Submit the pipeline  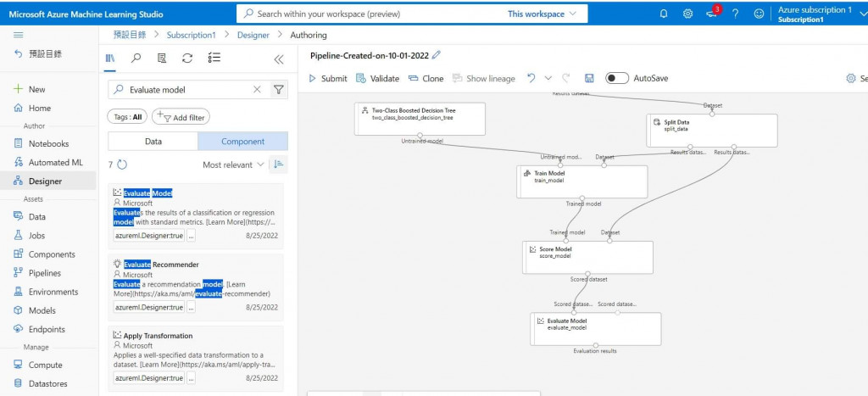coord(328,79)
